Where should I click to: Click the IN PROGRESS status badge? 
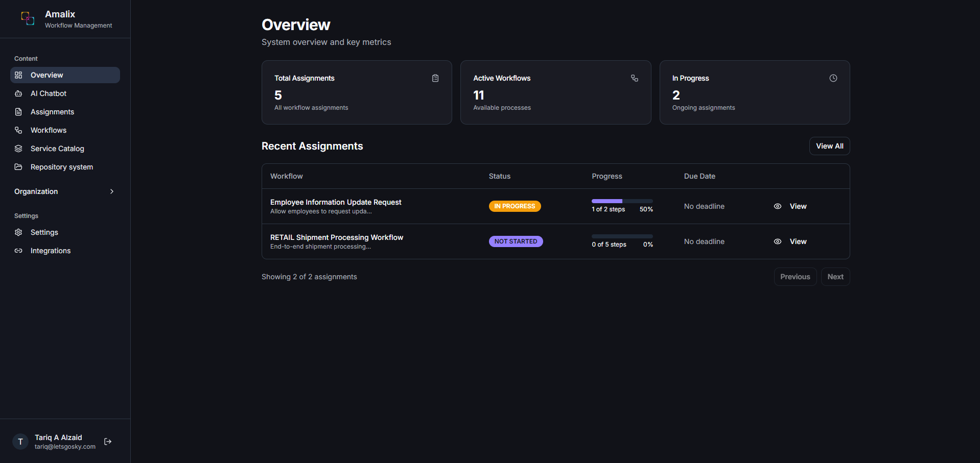point(515,206)
